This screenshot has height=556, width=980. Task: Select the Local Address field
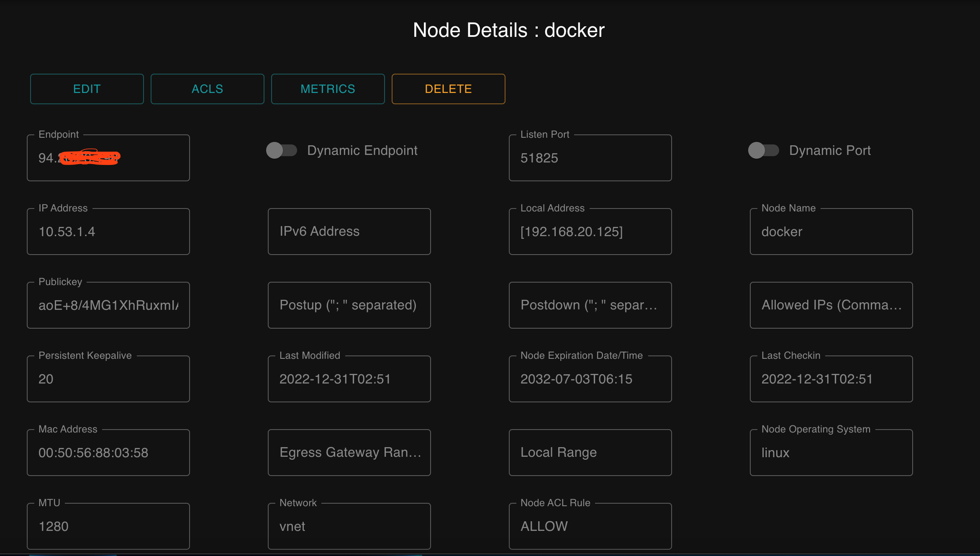590,232
